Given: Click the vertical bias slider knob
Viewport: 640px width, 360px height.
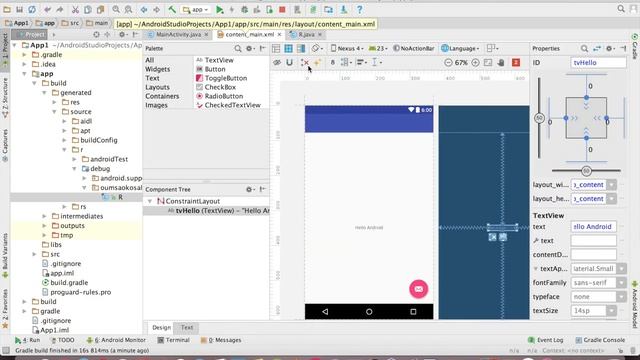Looking at the screenshot, I should (x=539, y=118).
